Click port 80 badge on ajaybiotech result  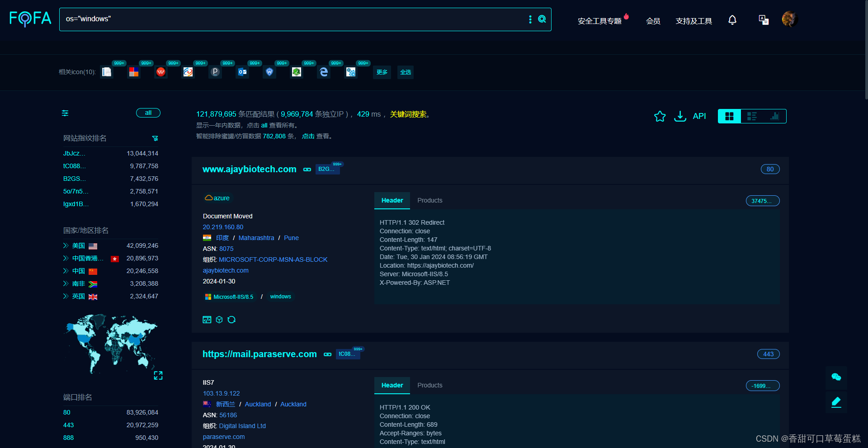[770, 169]
